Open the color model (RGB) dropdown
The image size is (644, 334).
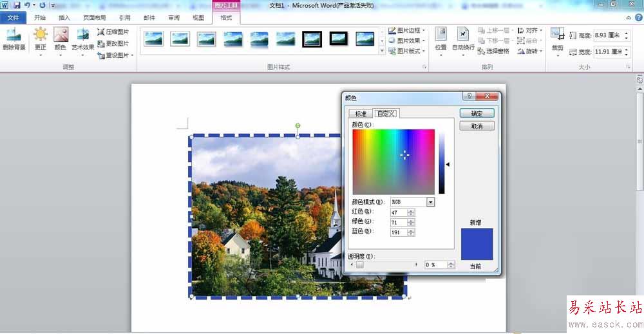[x=430, y=202]
